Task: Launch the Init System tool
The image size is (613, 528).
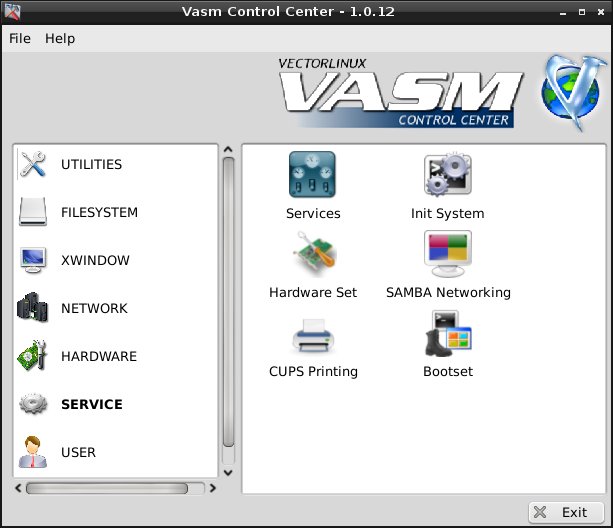Action: [447, 175]
